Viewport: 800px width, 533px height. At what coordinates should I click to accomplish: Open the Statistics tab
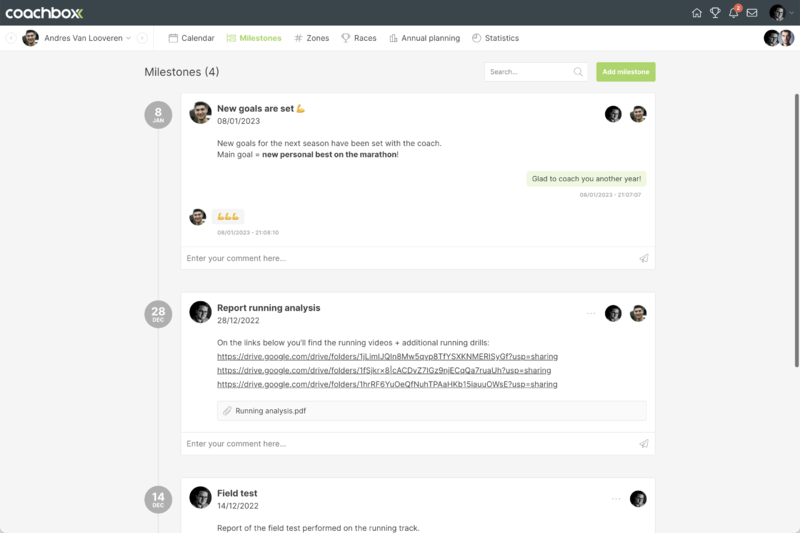pos(495,38)
